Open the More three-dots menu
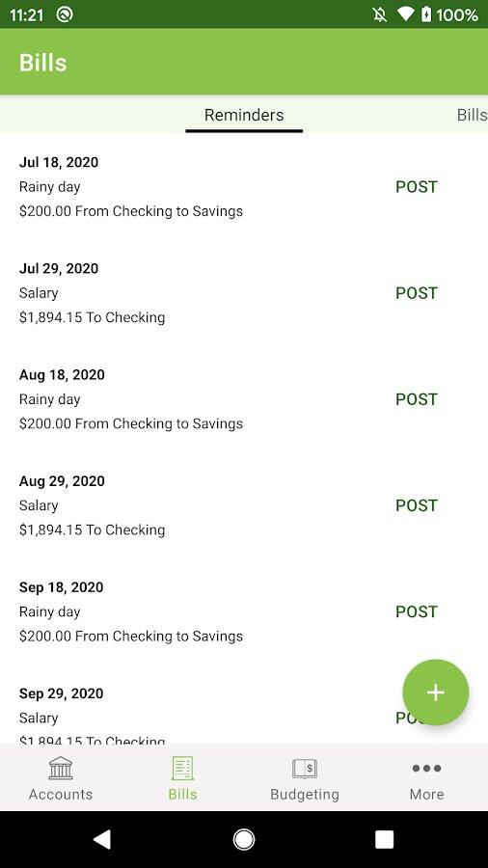488x868 pixels. click(x=426, y=769)
